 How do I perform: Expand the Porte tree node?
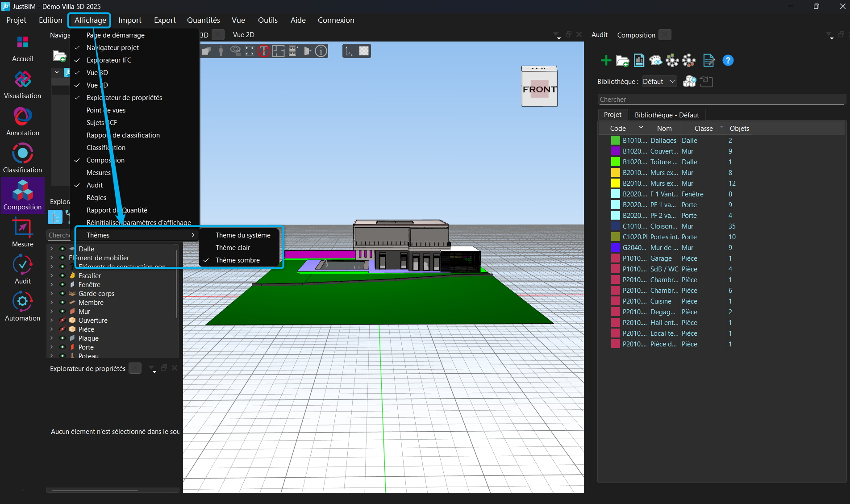(52, 347)
